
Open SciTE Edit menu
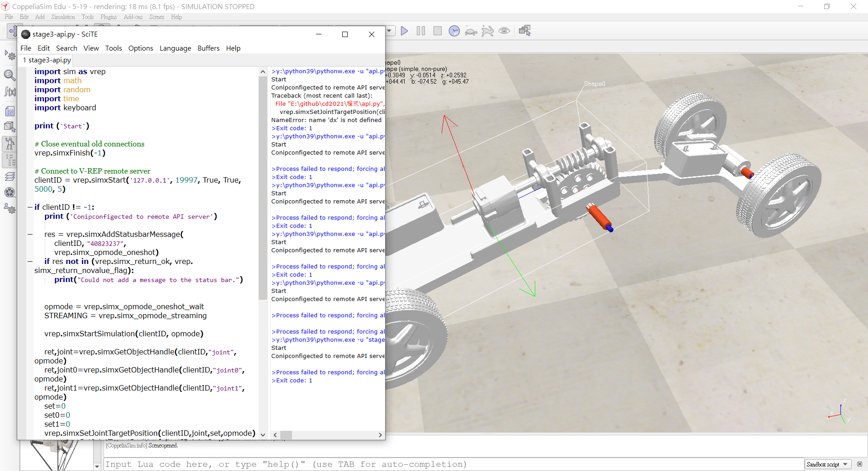pos(43,48)
